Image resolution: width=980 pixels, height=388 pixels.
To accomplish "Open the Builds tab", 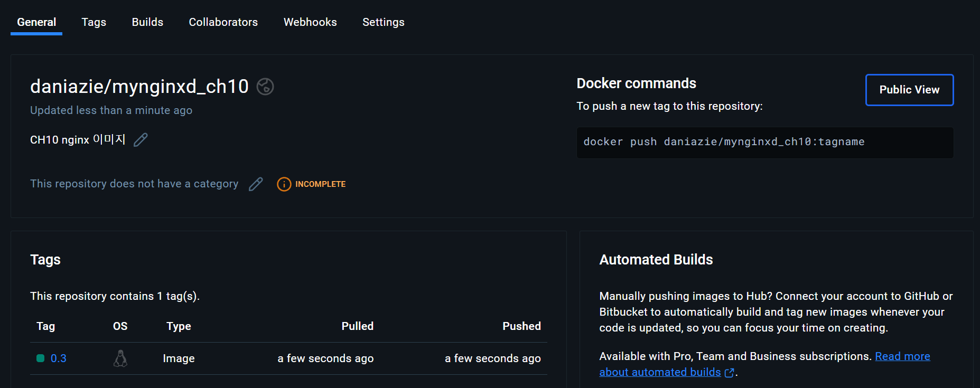I will click(147, 22).
